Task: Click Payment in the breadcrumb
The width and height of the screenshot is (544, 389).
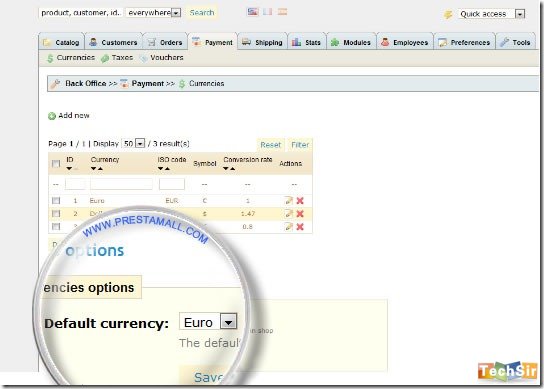Action: [147, 83]
